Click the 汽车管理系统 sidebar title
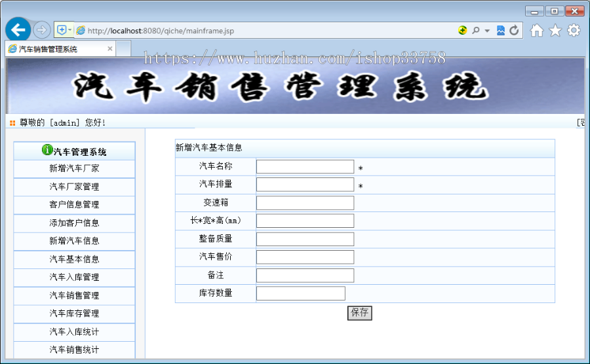The image size is (590, 364). 80,152
